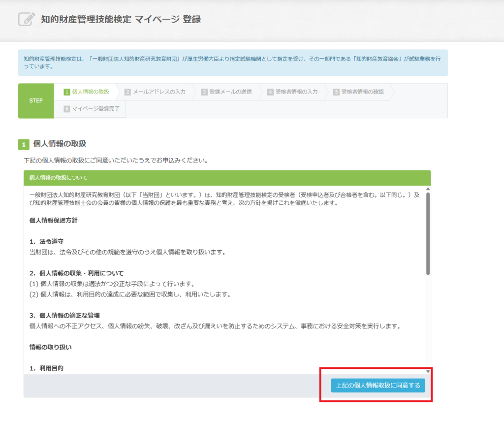Click the pencil edit icon beside the page title

[27, 19]
